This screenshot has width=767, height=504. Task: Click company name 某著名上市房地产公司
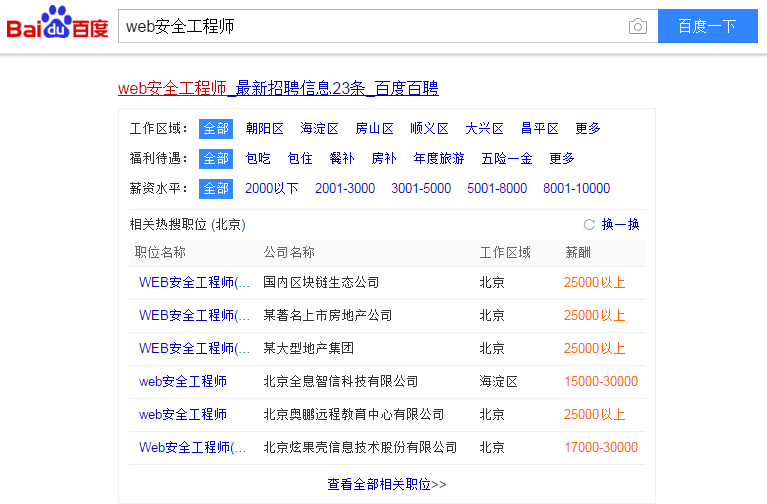coord(327,315)
